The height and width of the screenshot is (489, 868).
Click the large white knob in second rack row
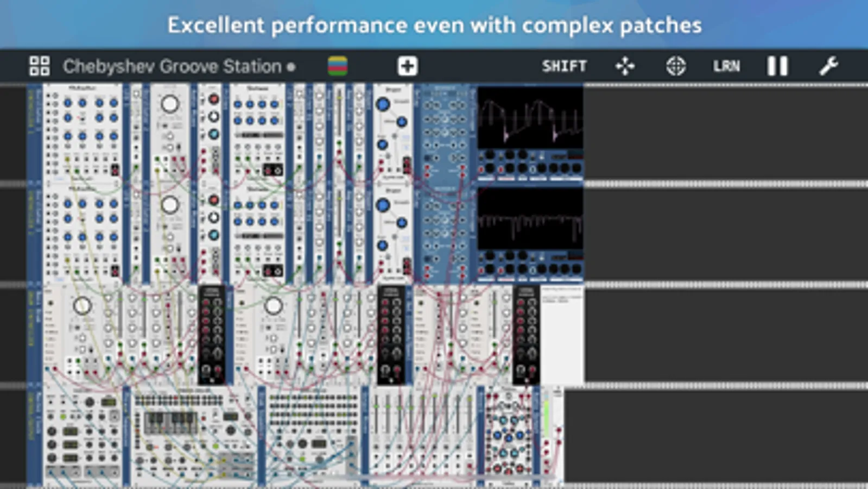pyautogui.click(x=170, y=205)
